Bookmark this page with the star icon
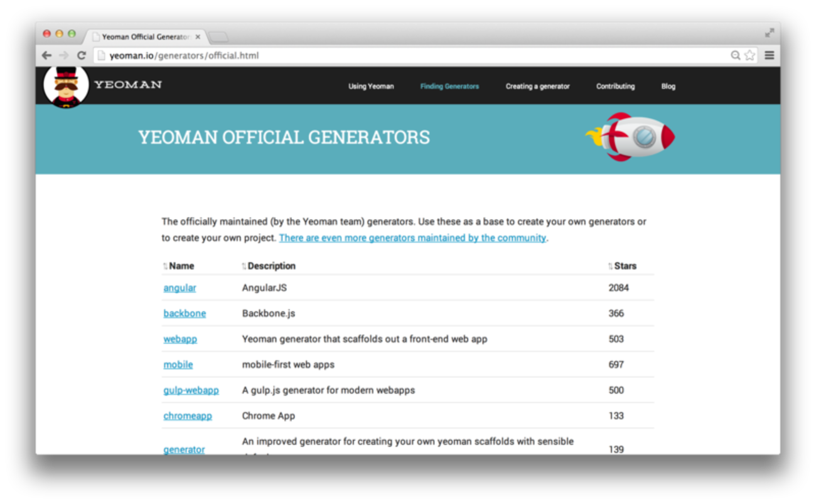Image resolution: width=816 pixels, height=504 pixels. click(x=749, y=55)
